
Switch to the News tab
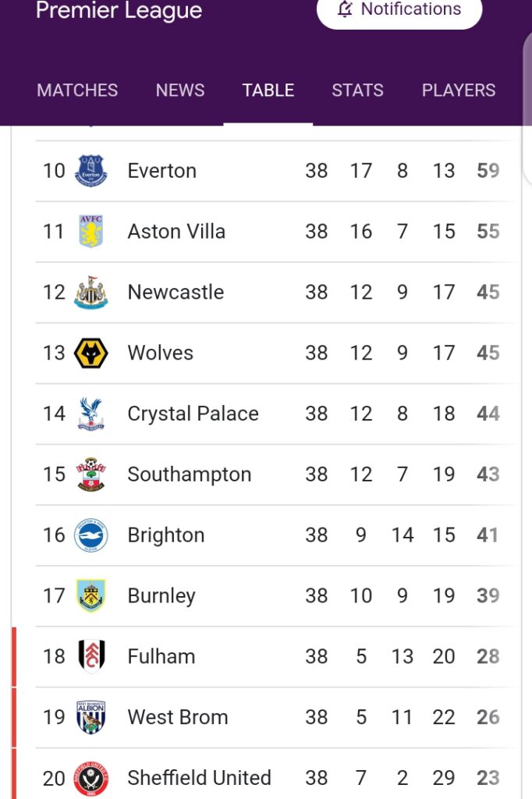[x=180, y=91]
